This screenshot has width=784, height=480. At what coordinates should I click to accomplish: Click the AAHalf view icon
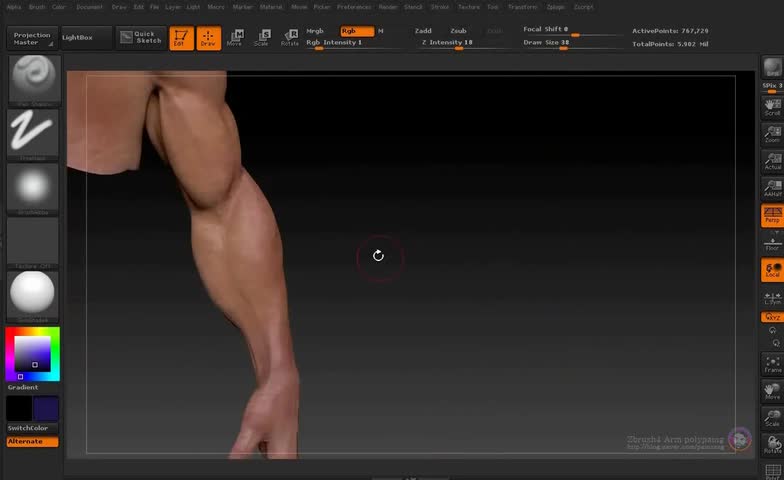click(772, 188)
